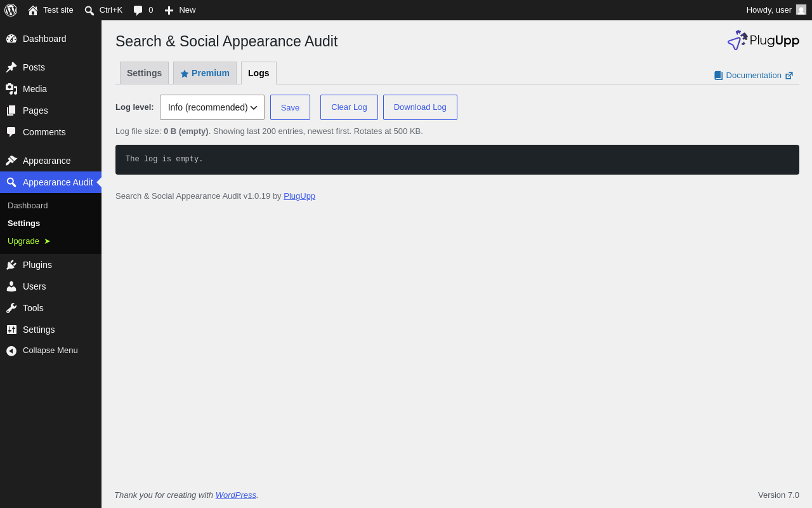Collapse the admin sidebar menu
Image resolution: width=812 pixels, height=508 pixels.
point(51,351)
